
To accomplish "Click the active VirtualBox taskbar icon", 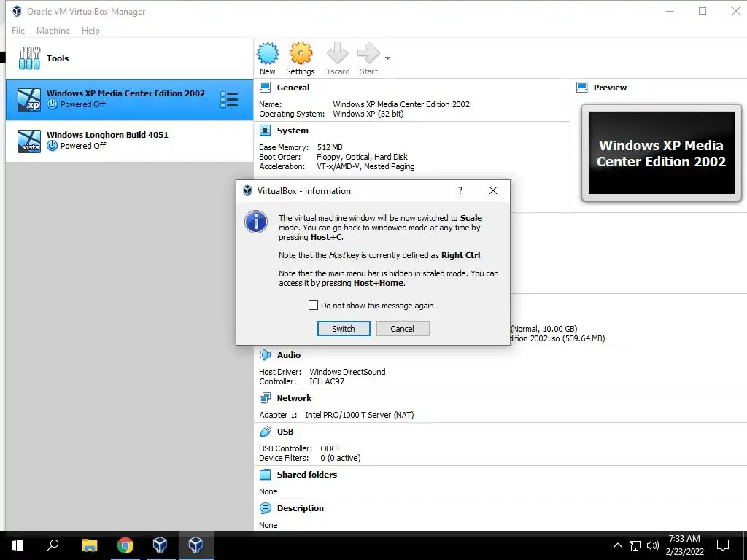I will click(x=196, y=545).
